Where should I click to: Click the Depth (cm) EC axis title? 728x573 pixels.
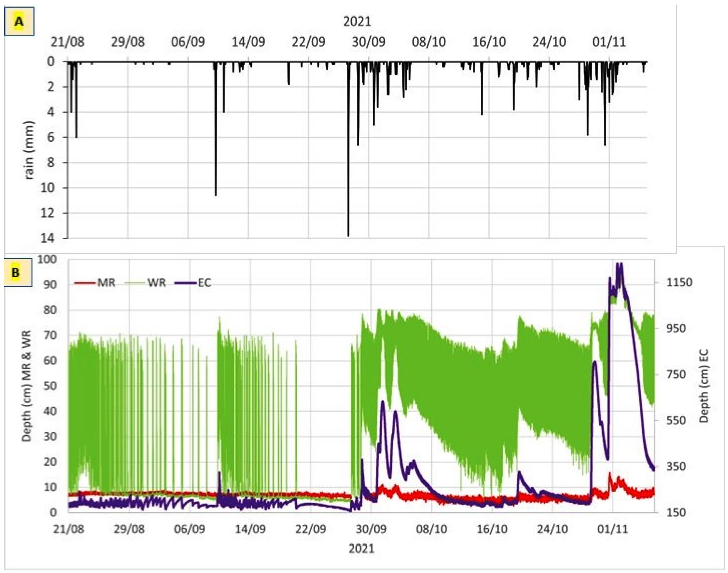[x=704, y=386]
